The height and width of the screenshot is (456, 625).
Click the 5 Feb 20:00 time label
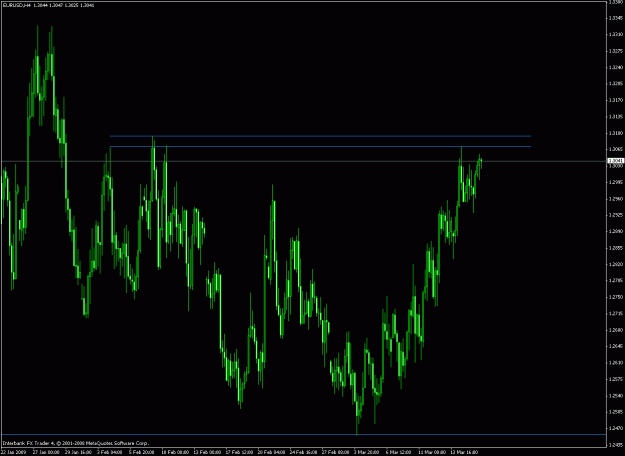(x=142, y=452)
